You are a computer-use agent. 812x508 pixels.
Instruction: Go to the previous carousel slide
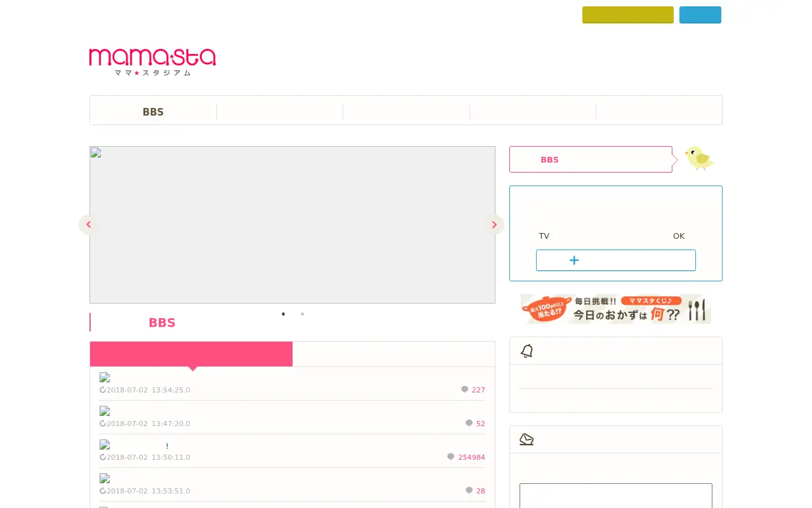point(89,225)
